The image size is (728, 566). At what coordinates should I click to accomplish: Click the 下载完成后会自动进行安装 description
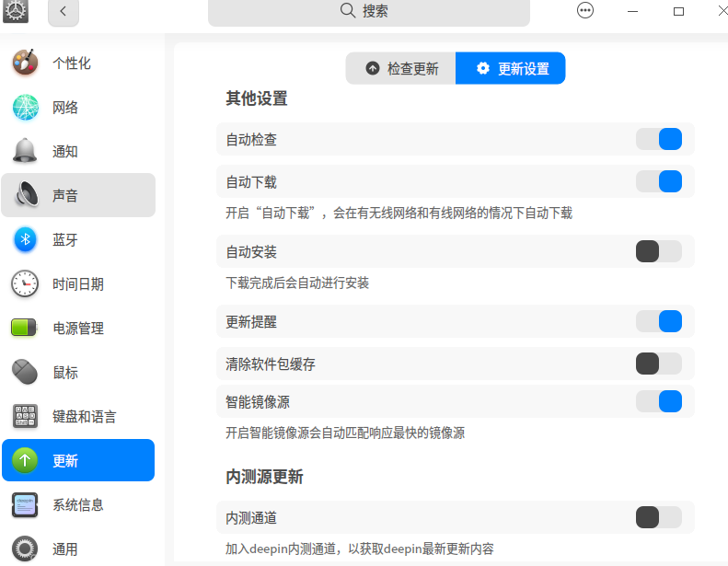(297, 283)
